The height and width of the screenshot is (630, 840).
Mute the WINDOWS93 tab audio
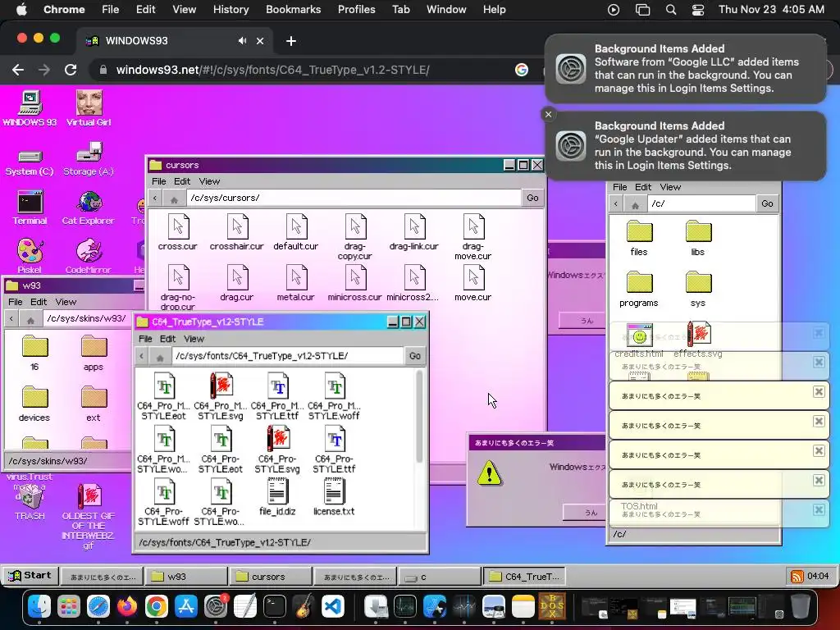pyautogui.click(x=242, y=41)
